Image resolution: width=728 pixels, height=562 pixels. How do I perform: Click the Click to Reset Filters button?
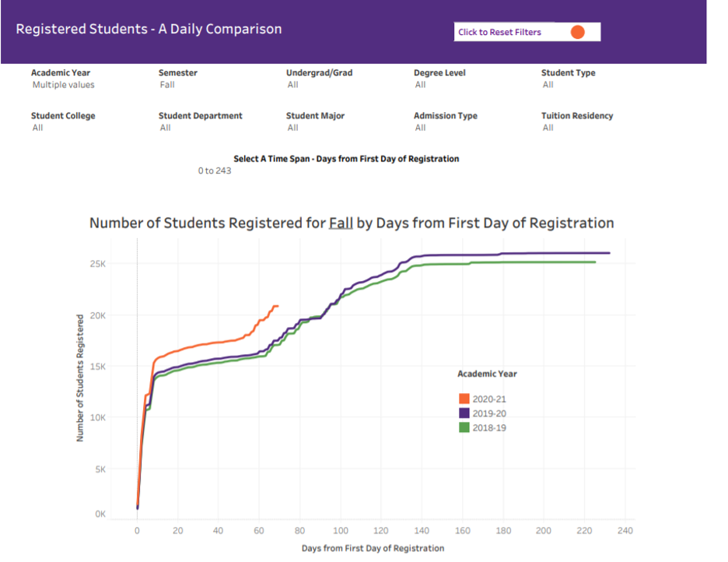coord(527,32)
